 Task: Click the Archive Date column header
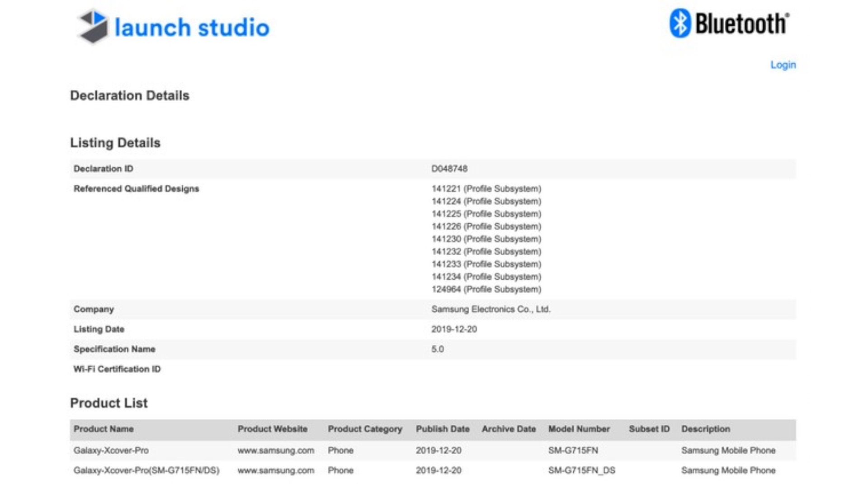click(x=509, y=429)
